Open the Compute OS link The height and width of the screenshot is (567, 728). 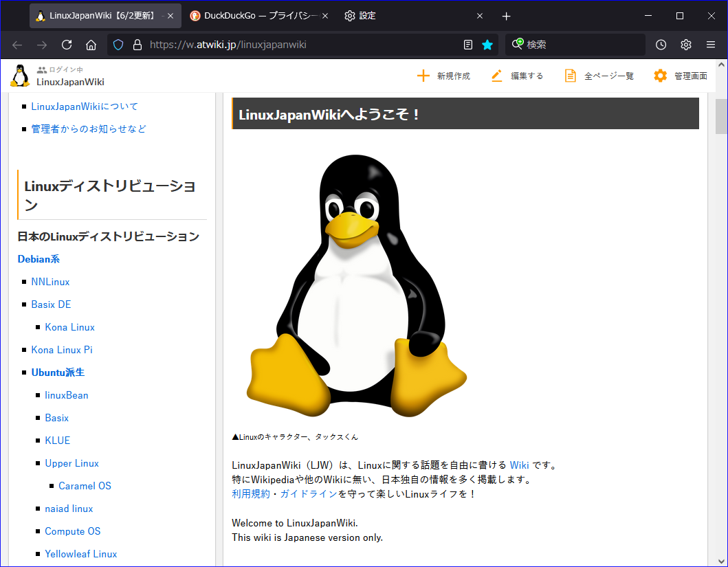point(73,531)
